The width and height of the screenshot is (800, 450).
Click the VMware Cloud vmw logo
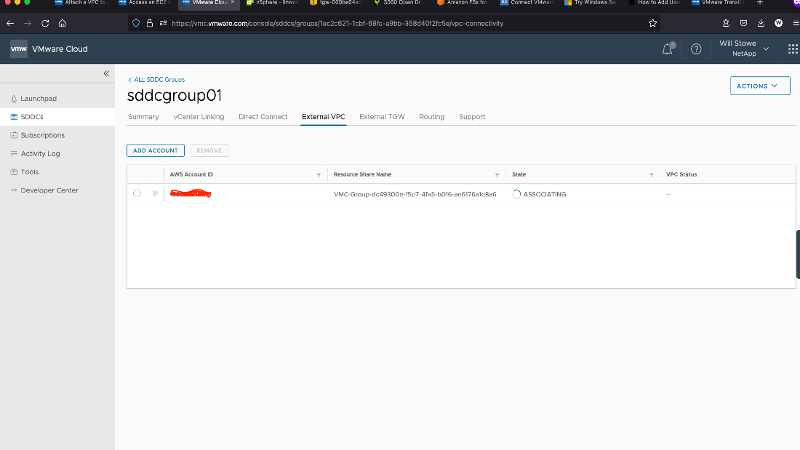pos(19,49)
